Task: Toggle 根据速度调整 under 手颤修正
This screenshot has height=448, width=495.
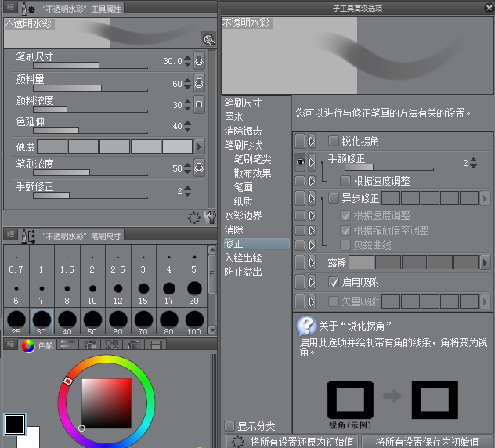Action: (345, 181)
